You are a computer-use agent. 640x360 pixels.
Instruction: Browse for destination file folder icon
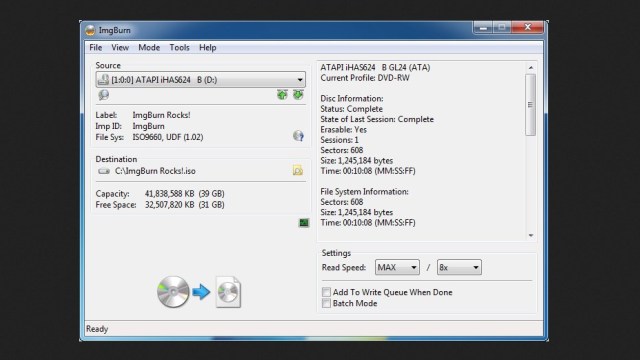pyautogui.click(x=298, y=171)
